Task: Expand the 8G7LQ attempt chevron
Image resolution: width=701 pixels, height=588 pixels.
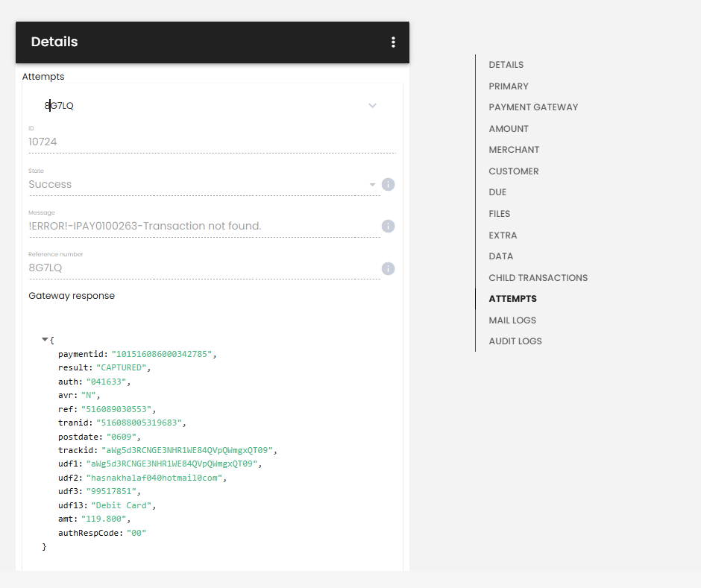Action: [372, 105]
